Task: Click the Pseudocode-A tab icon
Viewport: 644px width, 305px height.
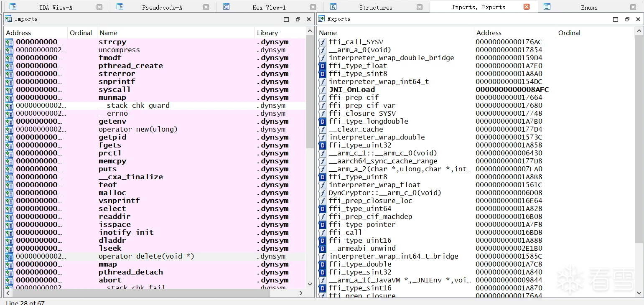Action: tap(120, 7)
